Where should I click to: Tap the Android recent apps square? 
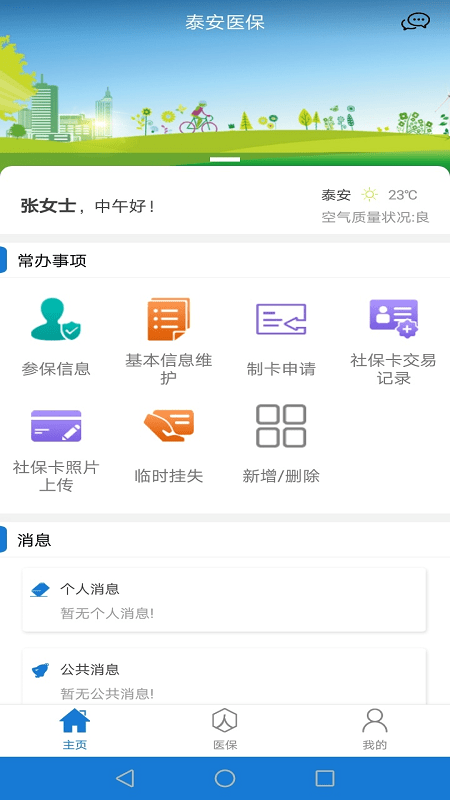[x=325, y=779]
